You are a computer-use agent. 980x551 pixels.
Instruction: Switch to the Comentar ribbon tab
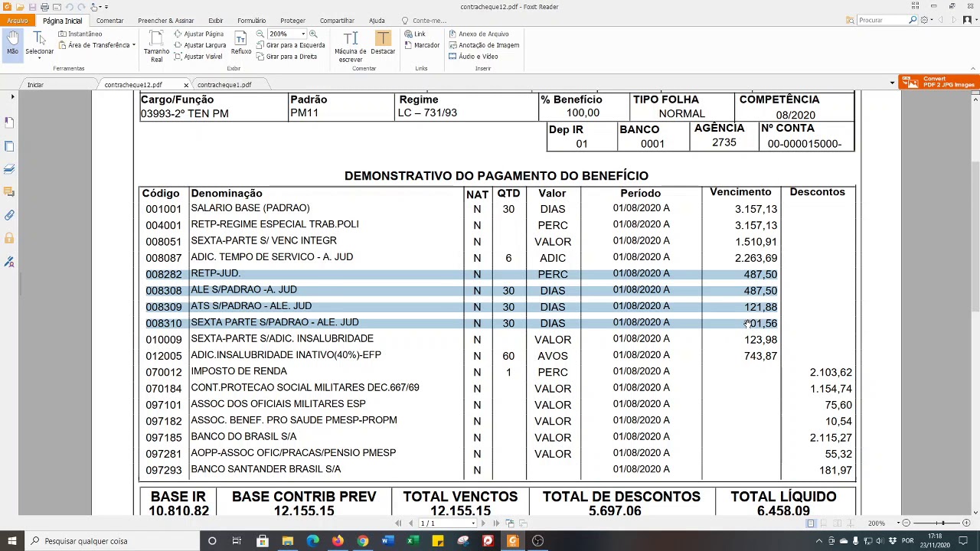tap(109, 21)
